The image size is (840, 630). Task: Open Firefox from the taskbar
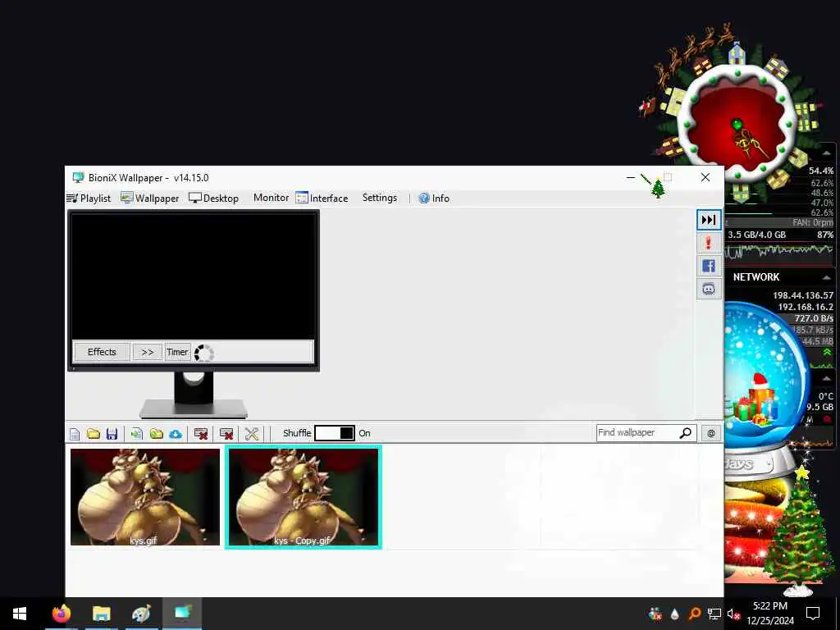pos(61,614)
